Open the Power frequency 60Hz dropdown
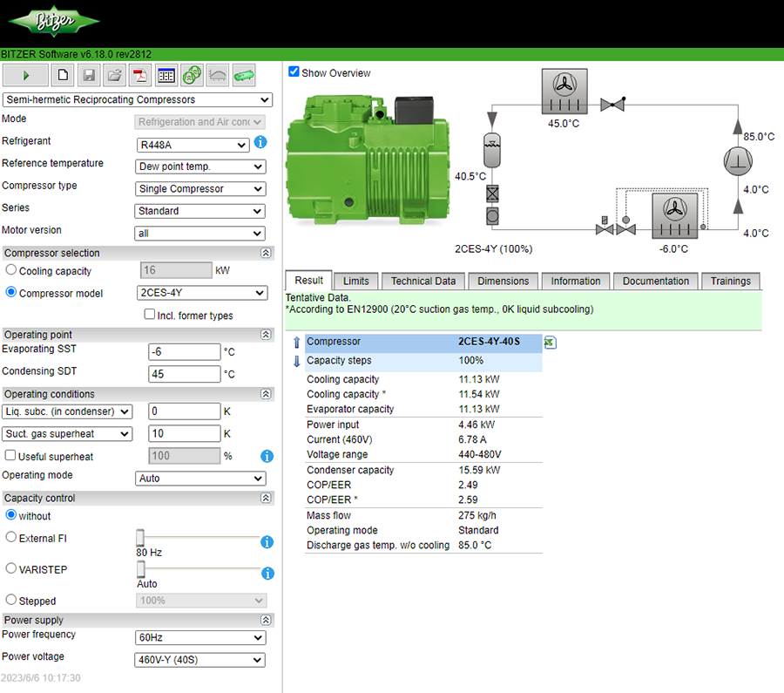 [200, 637]
